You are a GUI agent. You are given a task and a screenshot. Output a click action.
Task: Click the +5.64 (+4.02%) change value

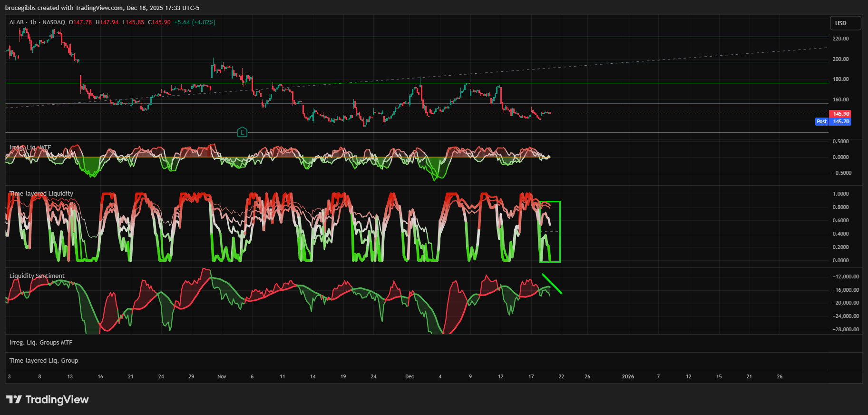tap(195, 22)
